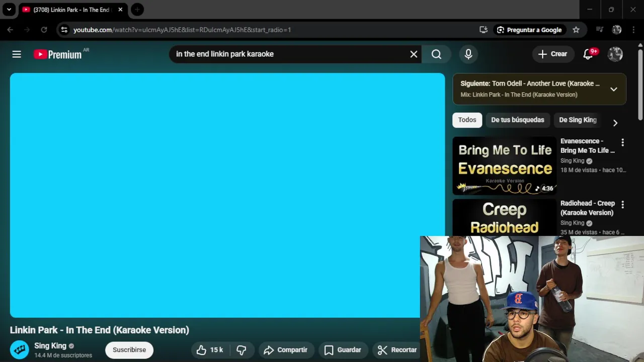Viewport: 644px width, 362px height.
Task: Open the account avatar menu
Action: pyautogui.click(x=615, y=54)
